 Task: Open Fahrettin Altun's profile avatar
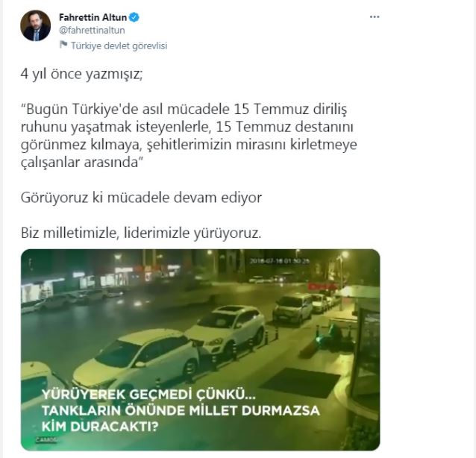(x=35, y=25)
